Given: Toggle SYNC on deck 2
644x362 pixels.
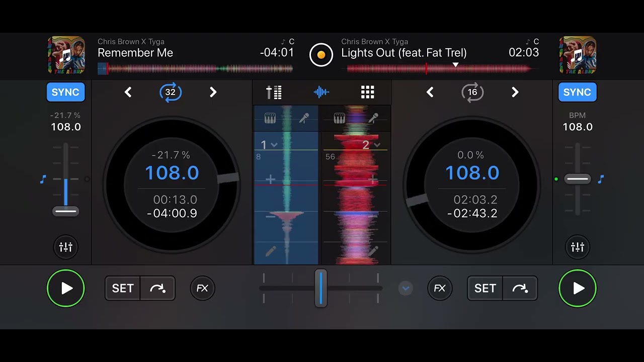Looking at the screenshot, I should [577, 92].
